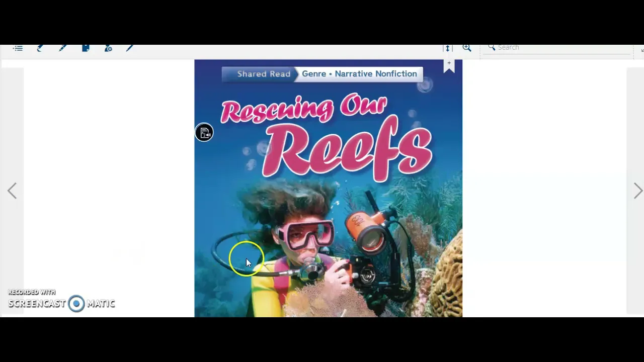
Task: Click the Shared Read label
Action: [x=264, y=74]
